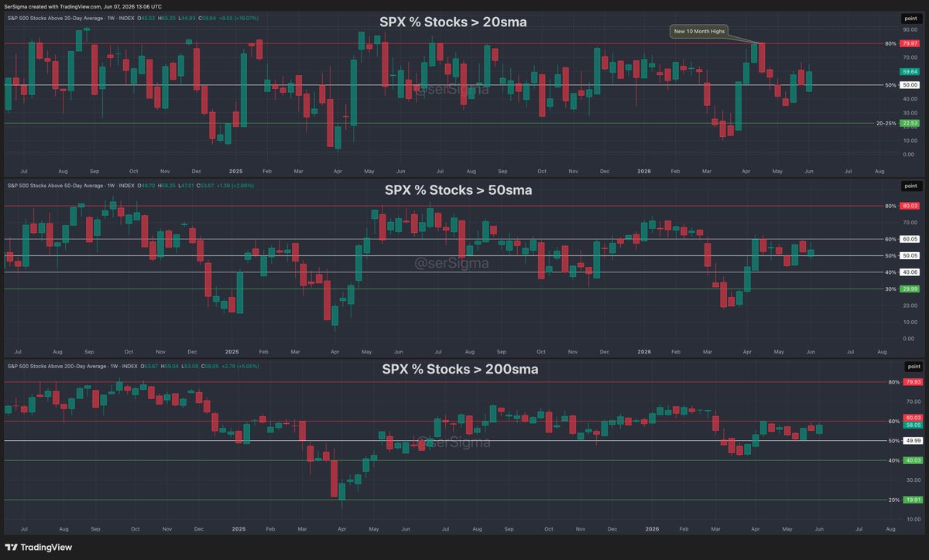The width and height of the screenshot is (929, 560).
Task: Click the teal 59.64 current value label
Action: tap(909, 71)
